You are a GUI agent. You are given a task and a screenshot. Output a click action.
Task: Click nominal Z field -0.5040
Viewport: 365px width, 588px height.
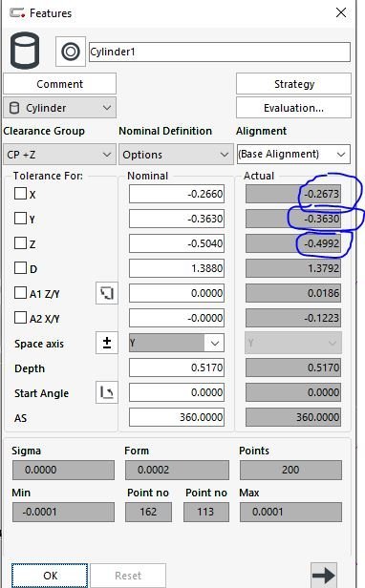click(x=177, y=243)
